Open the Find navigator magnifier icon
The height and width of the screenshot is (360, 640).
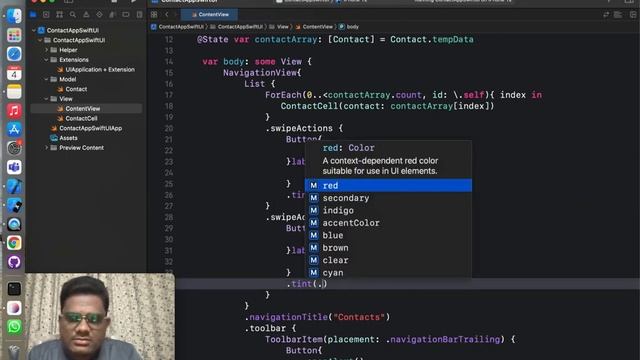73,15
